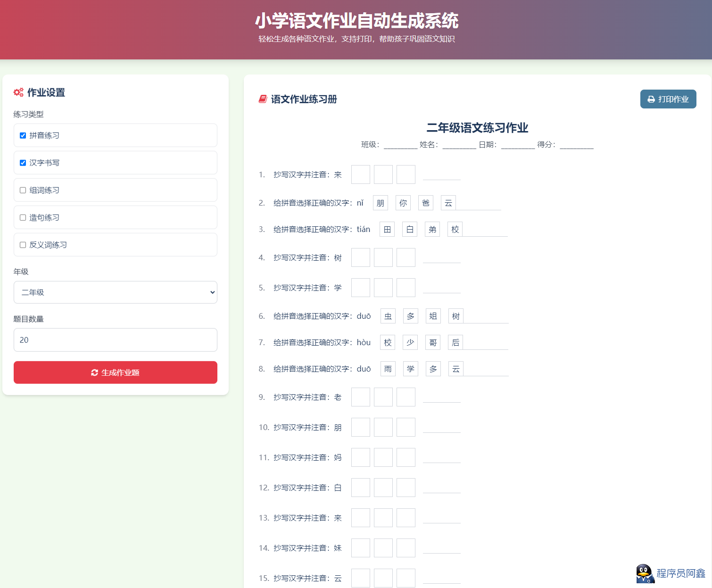Click the 打印作业 button
The image size is (712, 588).
click(668, 99)
